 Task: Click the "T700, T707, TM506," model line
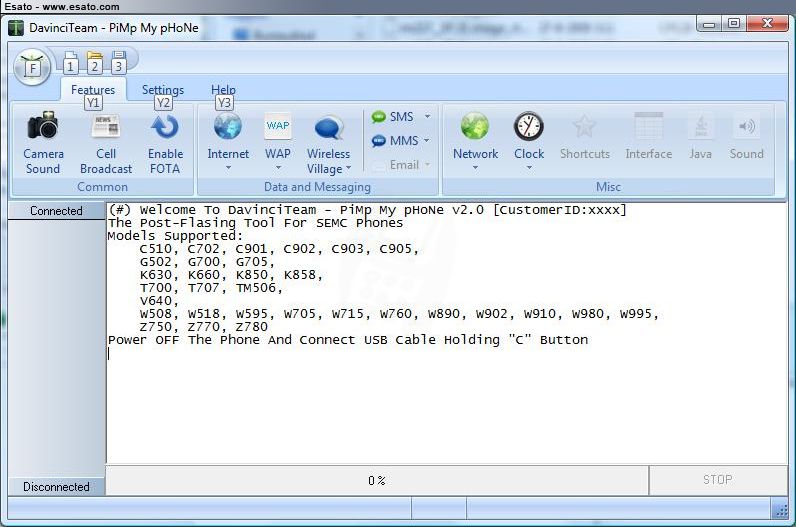pos(211,288)
